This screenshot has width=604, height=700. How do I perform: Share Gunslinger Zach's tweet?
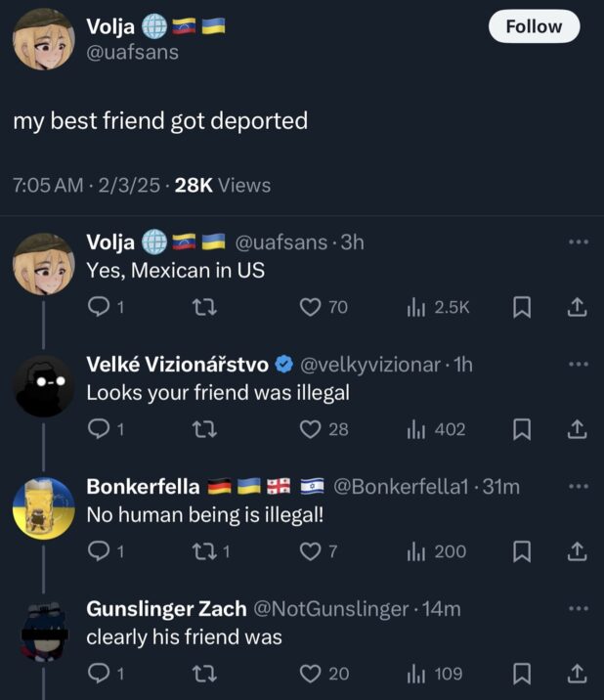point(577,674)
